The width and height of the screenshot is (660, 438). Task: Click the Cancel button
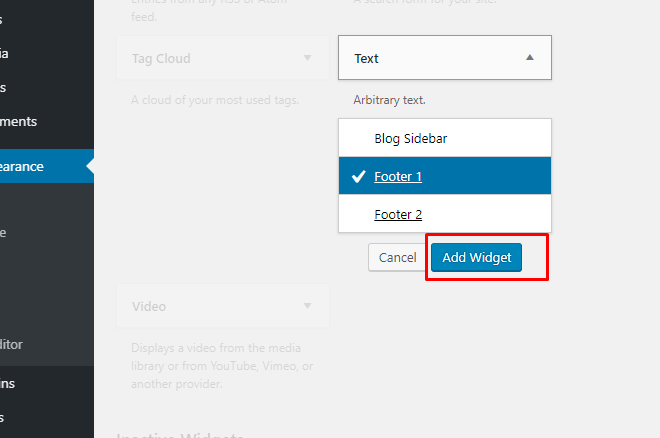tap(397, 257)
